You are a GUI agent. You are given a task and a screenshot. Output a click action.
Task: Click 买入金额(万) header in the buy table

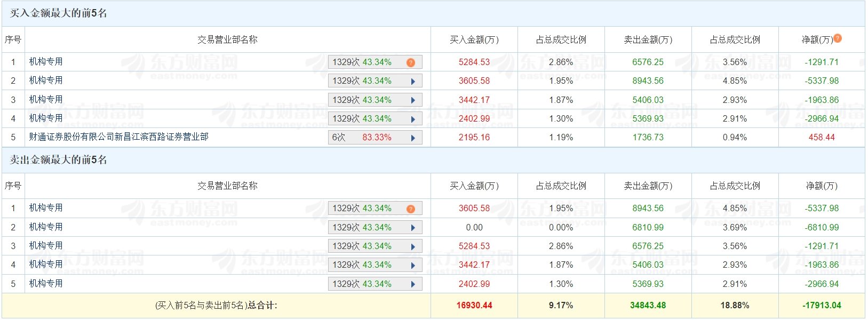[x=474, y=39]
